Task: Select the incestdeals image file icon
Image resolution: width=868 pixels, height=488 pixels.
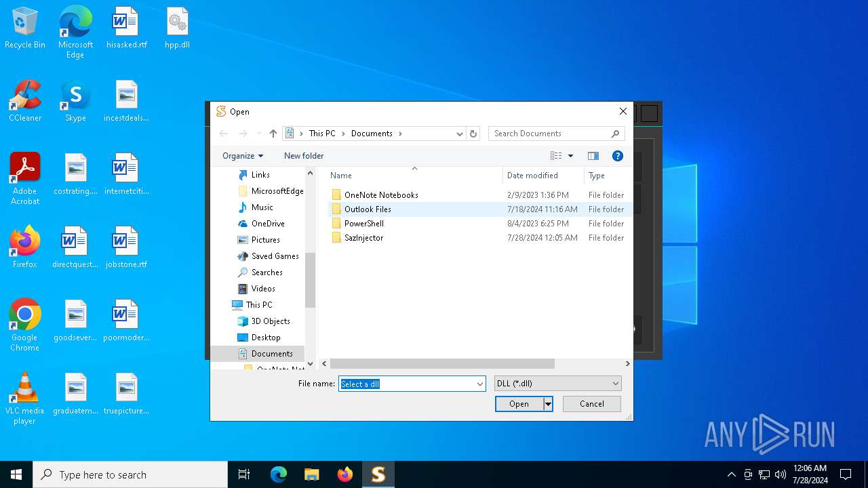Action: click(126, 102)
